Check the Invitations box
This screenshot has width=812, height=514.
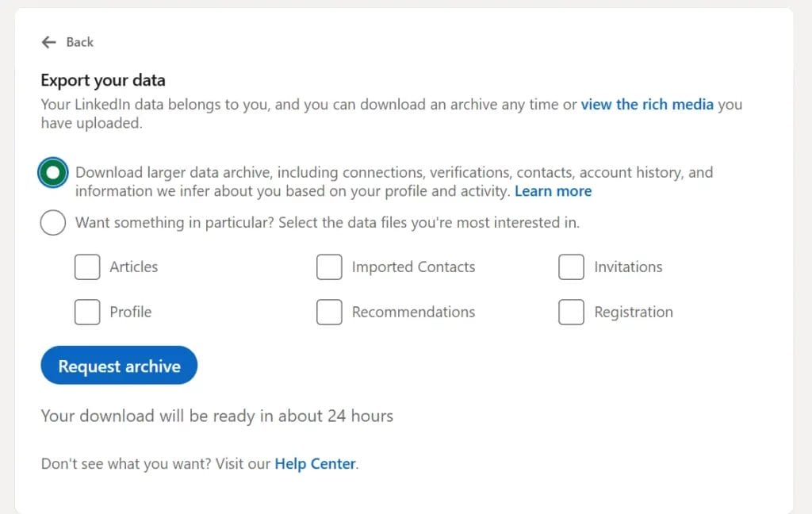[x=571, y=267]
